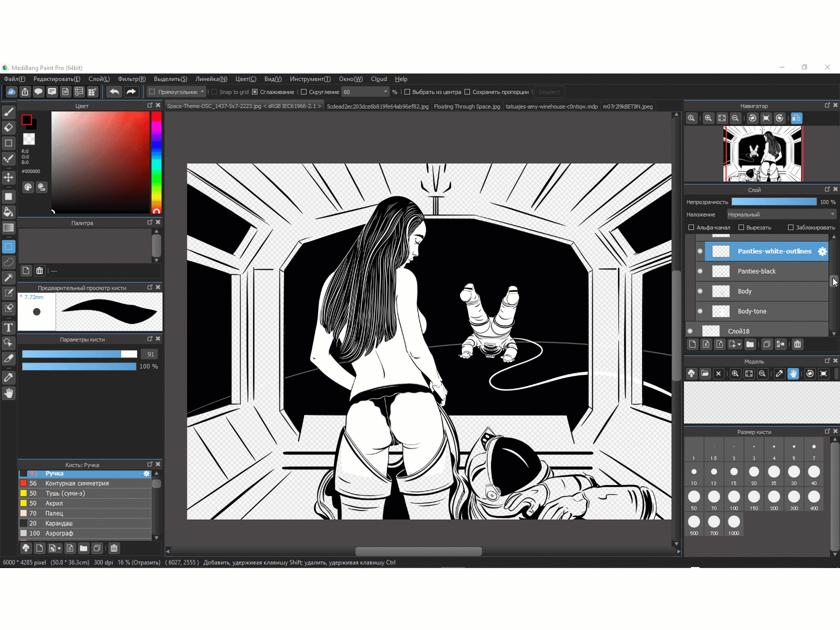Enable the Заблокировать checkbox
Screen dimensions: 840x630
791,227
